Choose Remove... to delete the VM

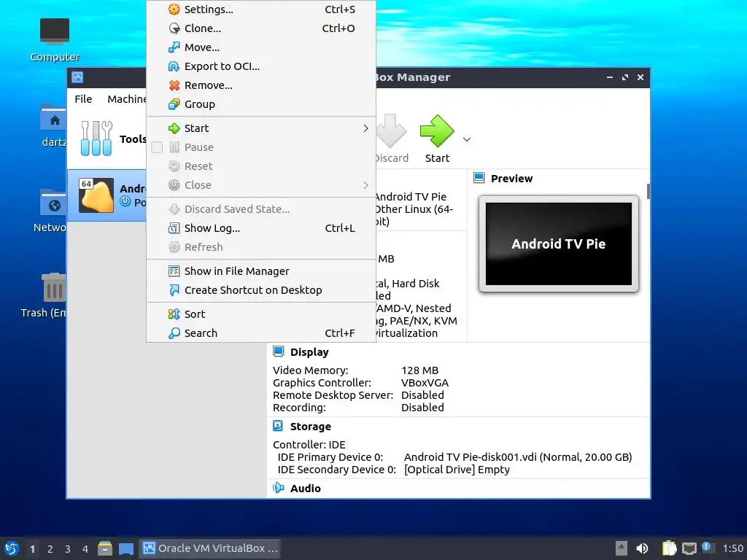pos(261,86)
